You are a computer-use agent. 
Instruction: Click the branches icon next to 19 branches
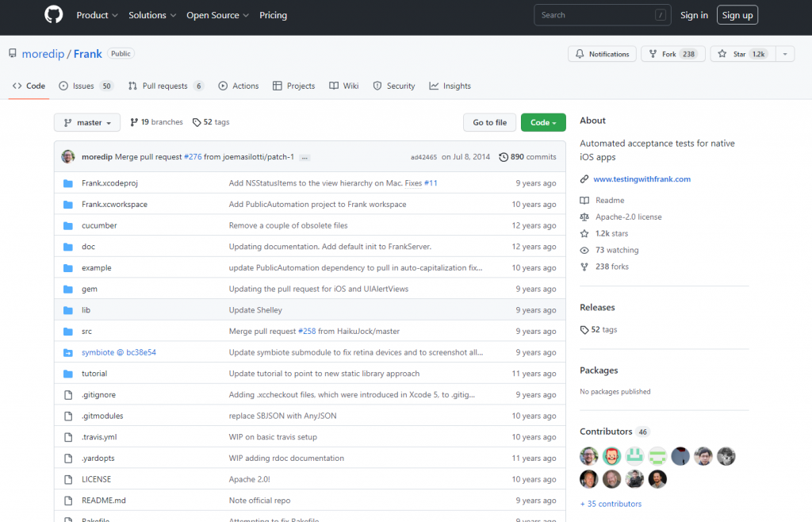(134, 122)
